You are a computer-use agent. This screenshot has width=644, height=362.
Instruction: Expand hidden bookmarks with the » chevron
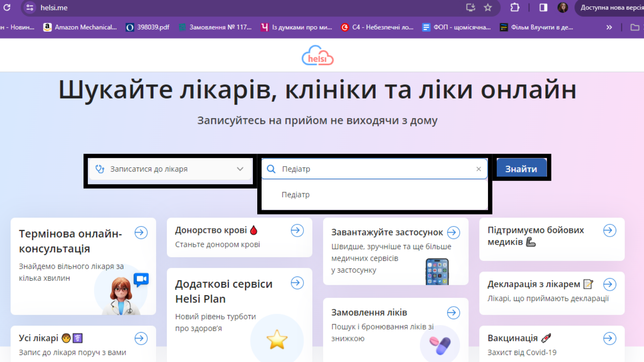click(x=609, y=27)
